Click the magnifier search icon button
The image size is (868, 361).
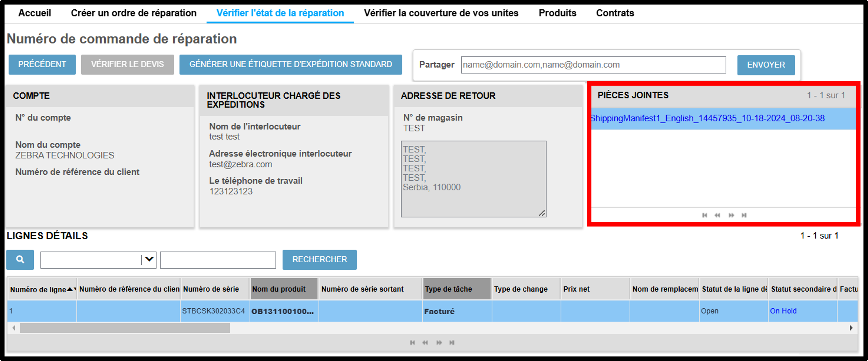[20, 260]
